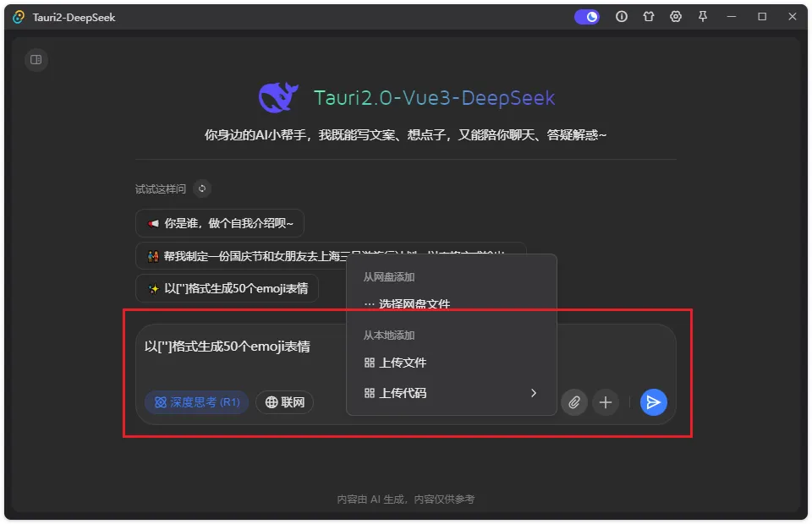Toggle the sidebar panel icon
The image size is (812, 524).
click(x=36, y=60)
